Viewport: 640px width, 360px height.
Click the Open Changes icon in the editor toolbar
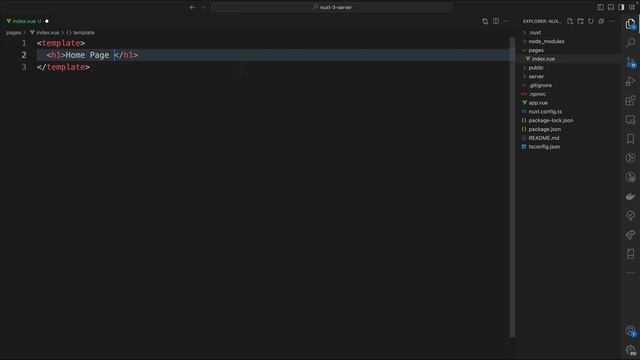[485, 21]
